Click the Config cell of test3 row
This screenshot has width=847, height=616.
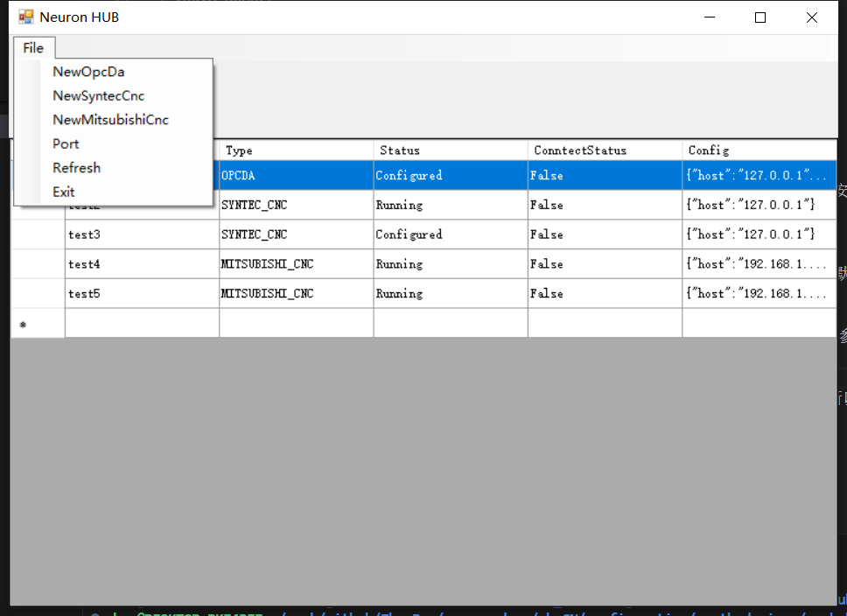tap(758, 234)
